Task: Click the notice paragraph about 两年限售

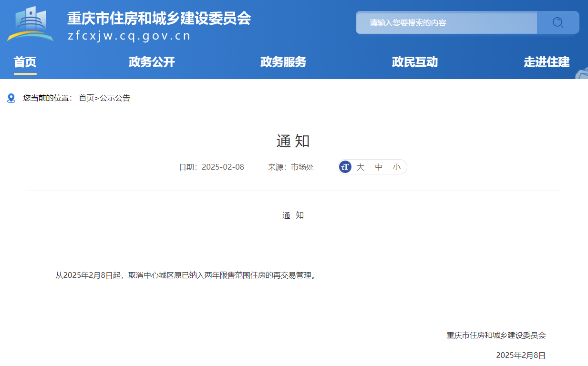Action: [x=186, y=275]
